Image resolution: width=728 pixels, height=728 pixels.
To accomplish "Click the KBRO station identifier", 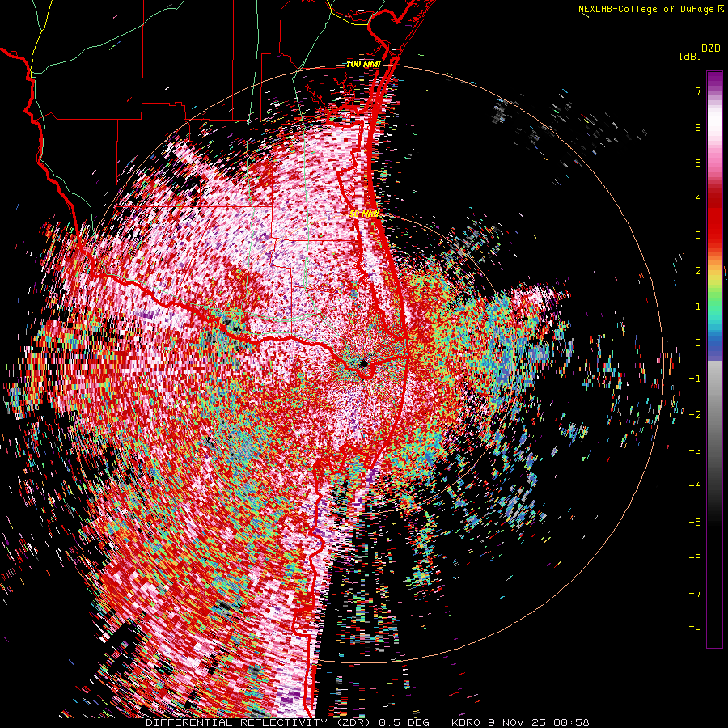I will point(466,722).
